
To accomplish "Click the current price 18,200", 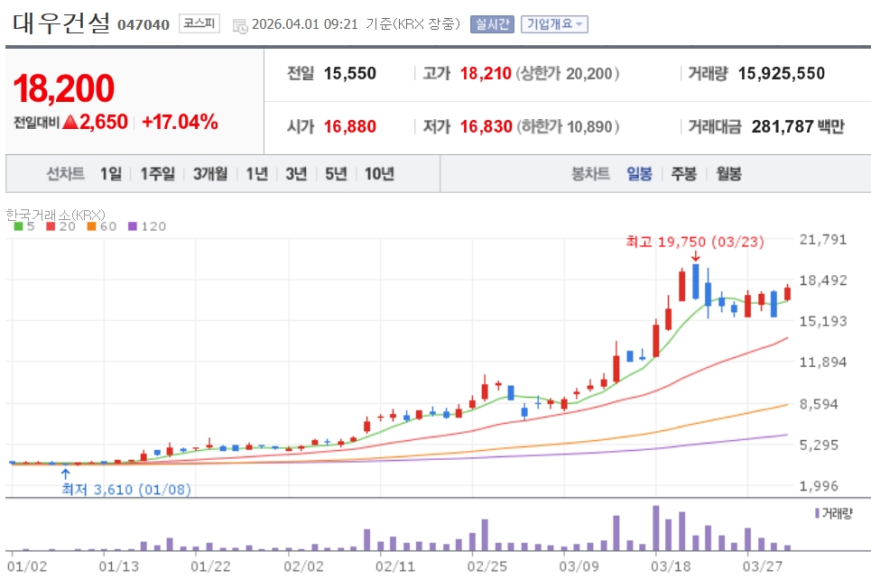I will [64, 88].
